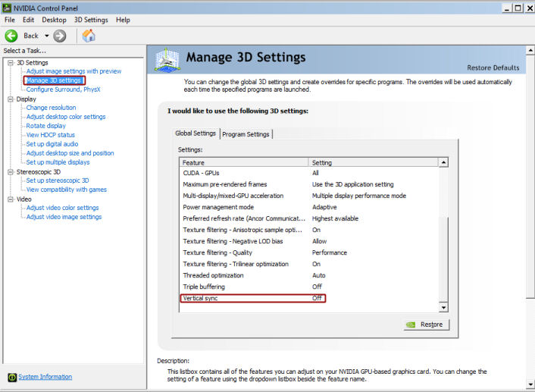Viewport: 535px width, 392px height.
Task: Click main panel scroll up arrow
Action: point(530,51)
